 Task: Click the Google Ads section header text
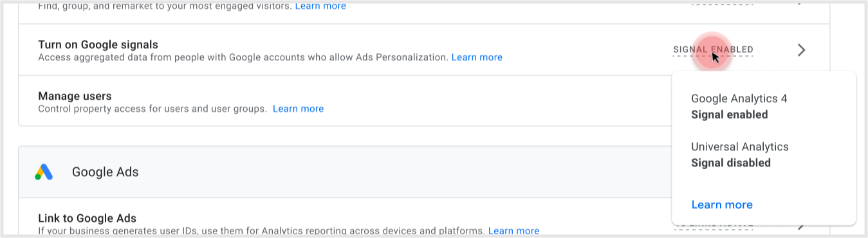(105, 172)
